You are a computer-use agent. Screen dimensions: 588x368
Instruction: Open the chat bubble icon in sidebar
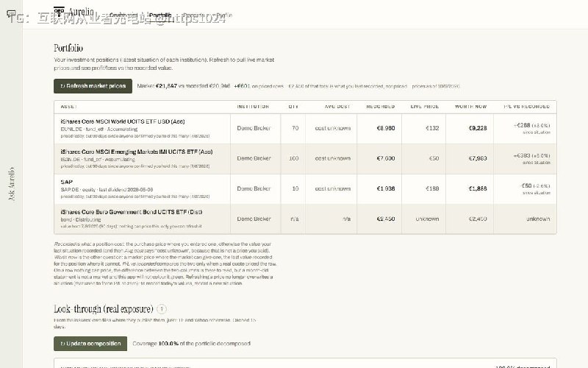[11, 14]
